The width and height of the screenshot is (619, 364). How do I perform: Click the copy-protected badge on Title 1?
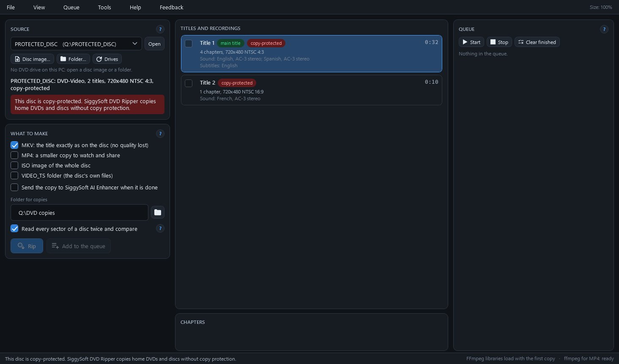click(266, 43)
